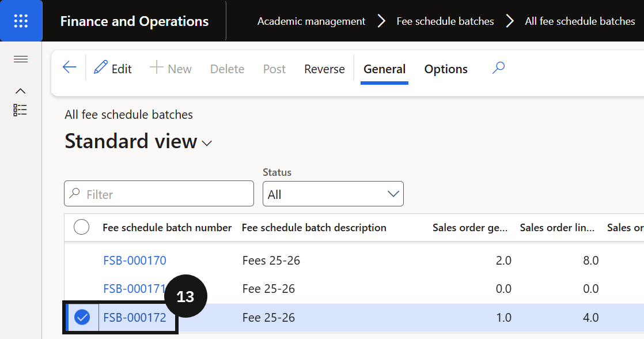Open Academic management breadcrumb

[311, 21]
